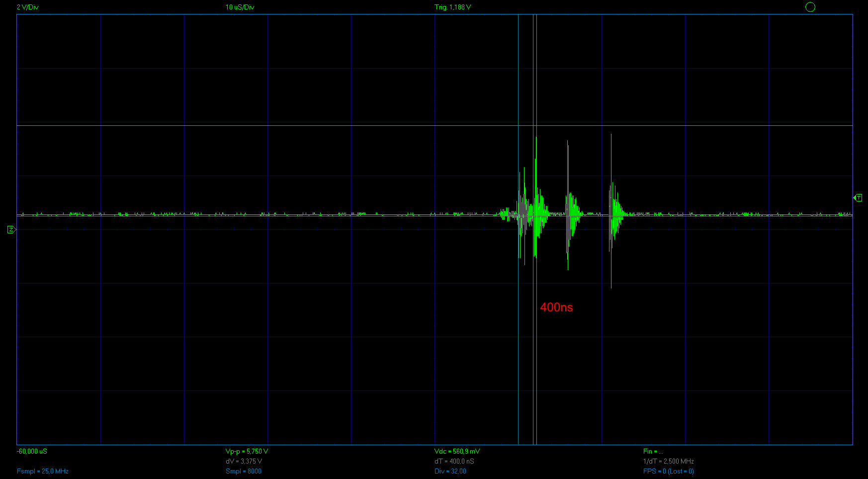
Task: Click the -60,000 uS time offset readout
Action: point(32,451)
